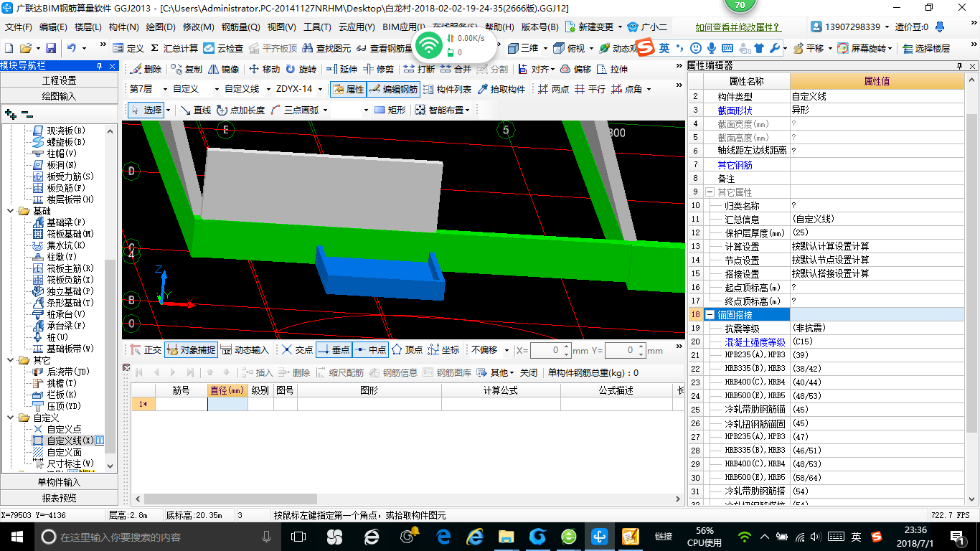This screenshot has width=980, height=551.
Task: Select 平行 parallel axis tool
Action: (590, 89)
